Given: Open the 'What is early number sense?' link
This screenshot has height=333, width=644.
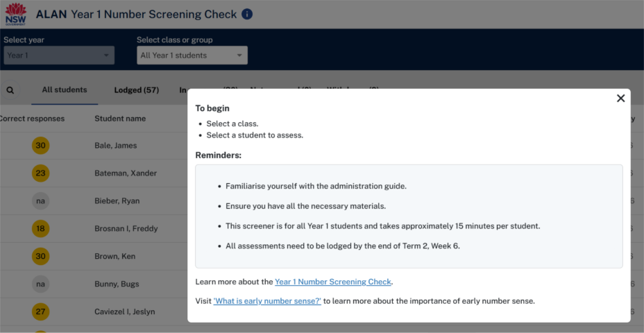Looking at the screenshot, I should click(267, 301).
